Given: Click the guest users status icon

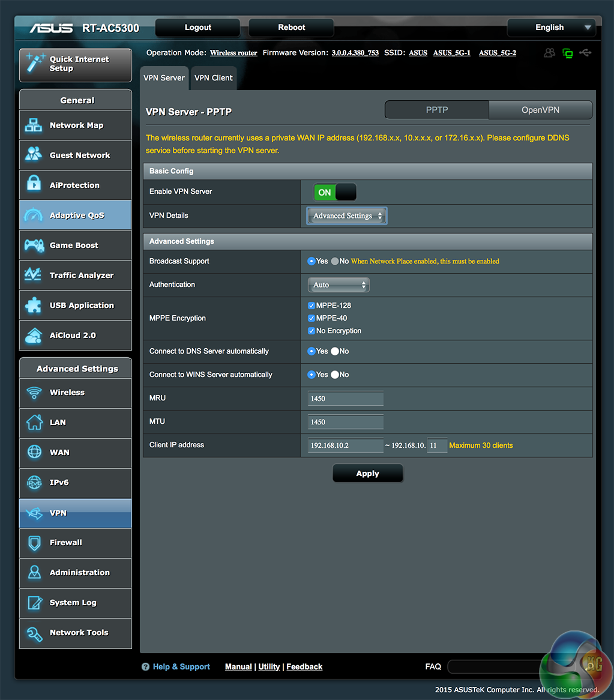Looking at the screenshot, I should click(x=550, y=53).
